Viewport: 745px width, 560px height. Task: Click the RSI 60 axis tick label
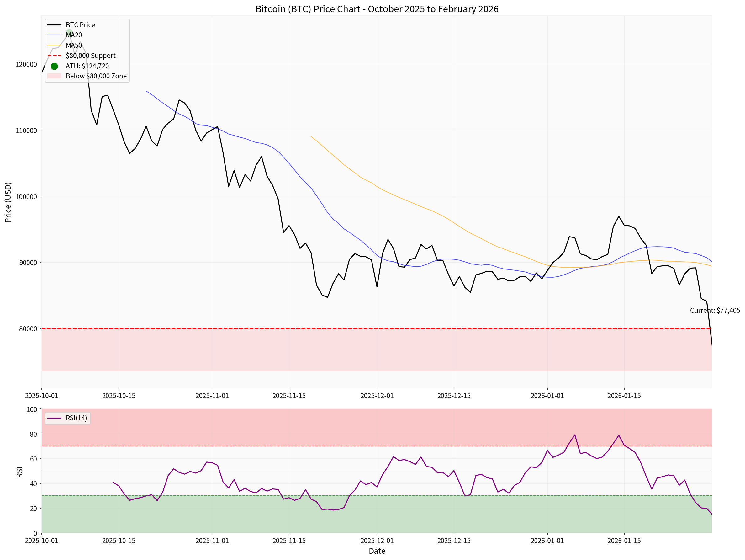(x=33, y=459)
